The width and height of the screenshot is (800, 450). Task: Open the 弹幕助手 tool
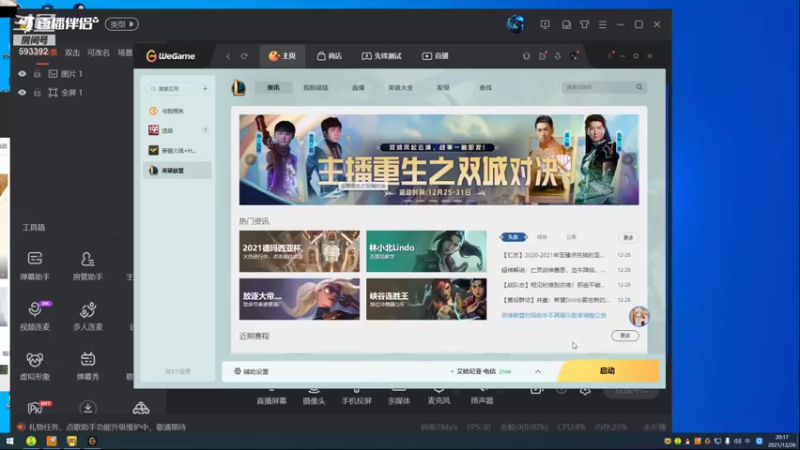(x=35, y=265)
